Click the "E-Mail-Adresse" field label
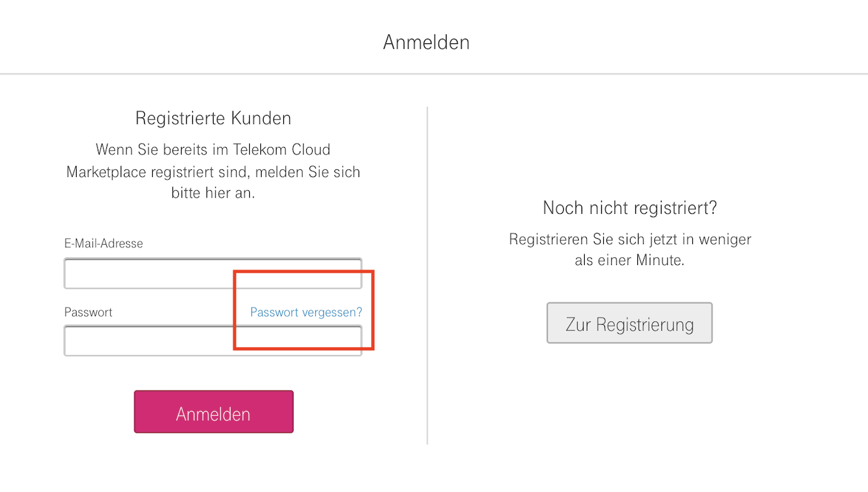Screen dimensions: 868x492 tap(104, 243)
